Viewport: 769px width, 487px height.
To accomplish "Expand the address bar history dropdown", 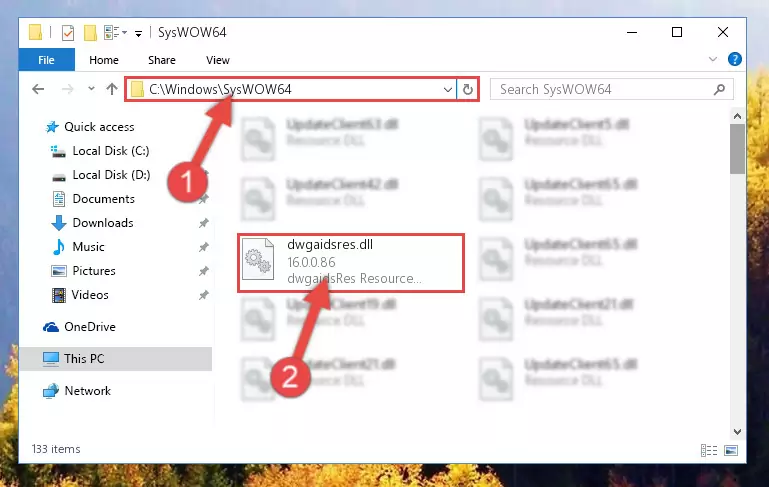I will [447, 90].
